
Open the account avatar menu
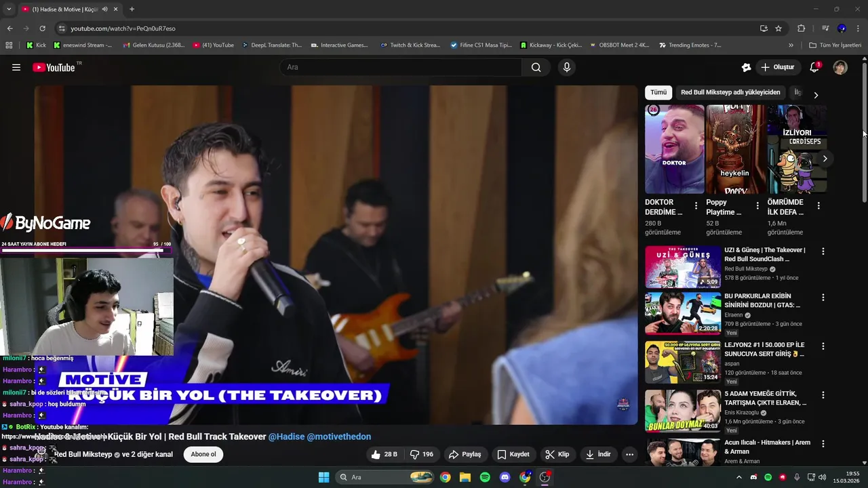[x=840, y=67]
